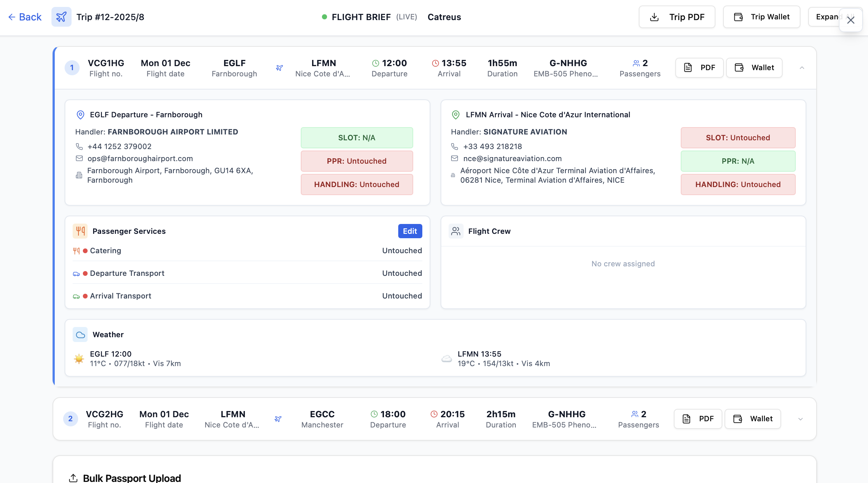The height and width of the screenshot is (483, 868).
Task: Open the Catreus menu item
Action: click(444, 17)
